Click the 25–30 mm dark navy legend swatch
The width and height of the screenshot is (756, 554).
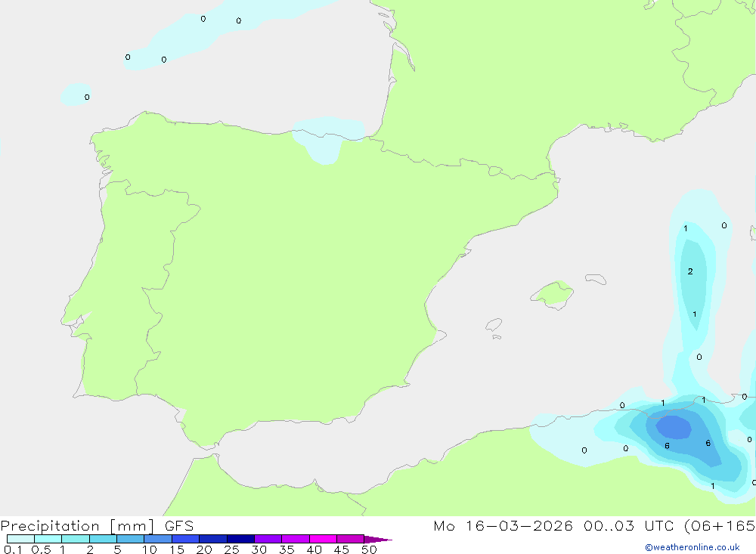pyautogui.click(x=240, y=539)
